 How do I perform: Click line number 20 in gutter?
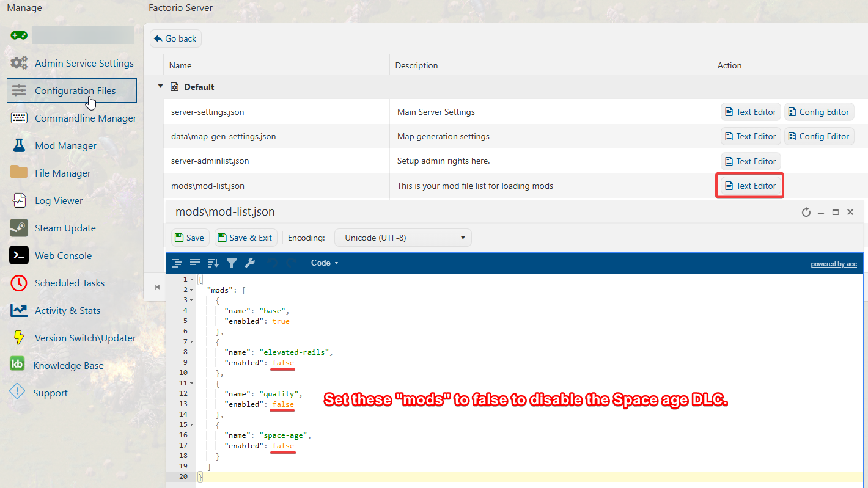pyautogui.click(x=183, y=477)
